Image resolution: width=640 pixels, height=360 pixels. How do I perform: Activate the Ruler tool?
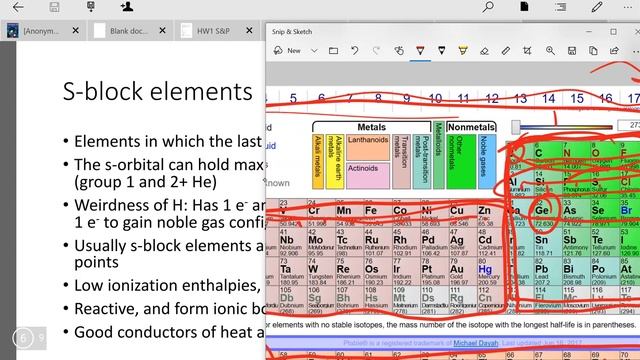point(505,51)
